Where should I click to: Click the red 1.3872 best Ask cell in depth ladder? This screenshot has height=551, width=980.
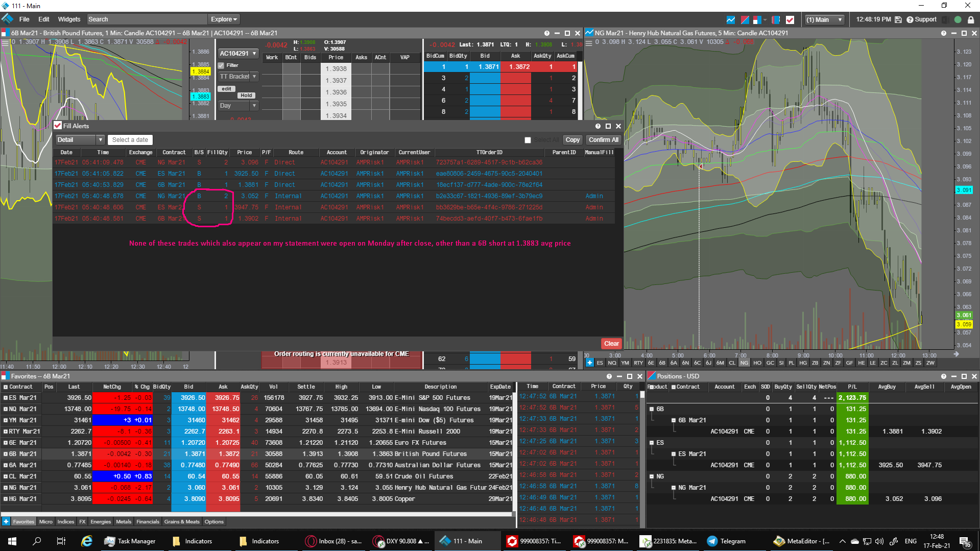[516, 67]
